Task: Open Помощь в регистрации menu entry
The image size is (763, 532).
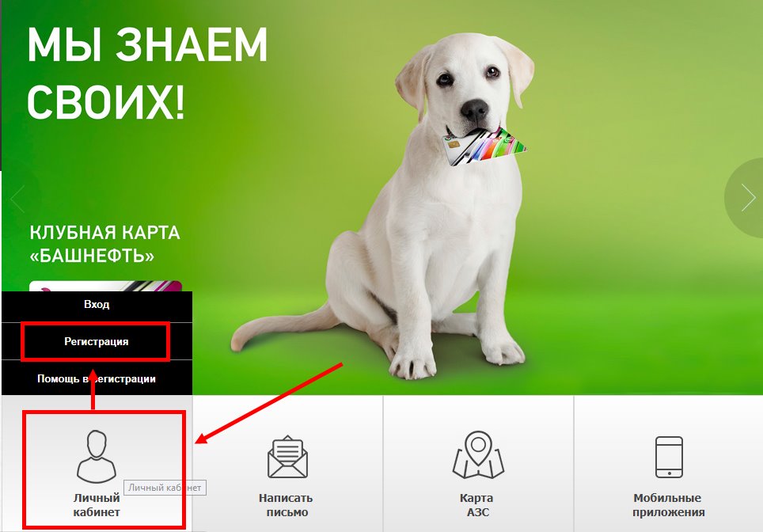Action: click(x=97, y=378)
